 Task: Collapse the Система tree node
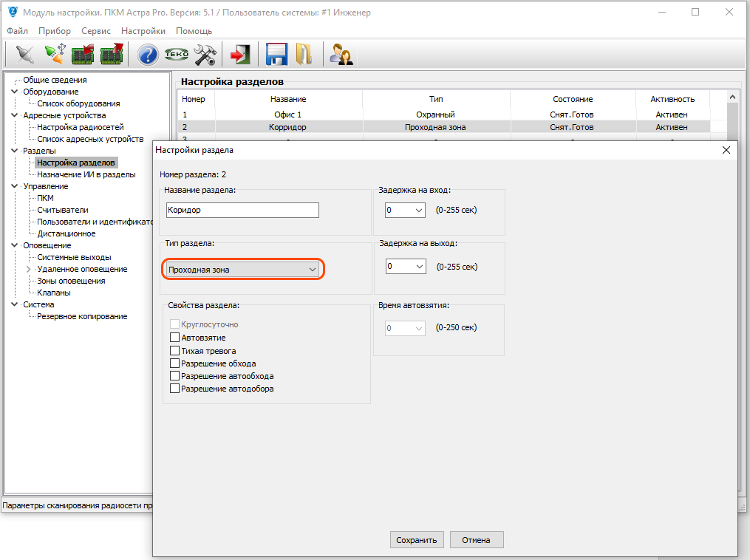(x=14, y=304)
